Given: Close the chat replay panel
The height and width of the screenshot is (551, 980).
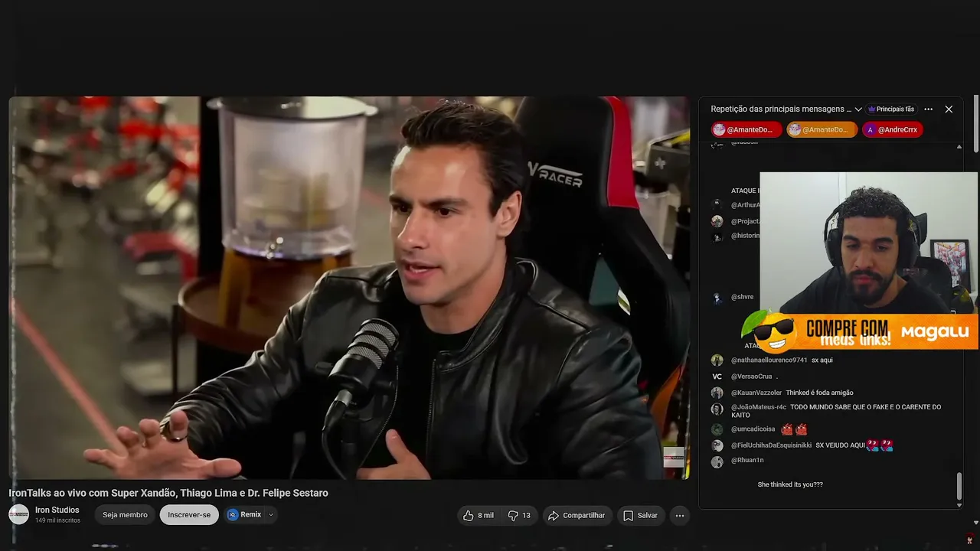Looking at the screenshot, I should 949,109.
